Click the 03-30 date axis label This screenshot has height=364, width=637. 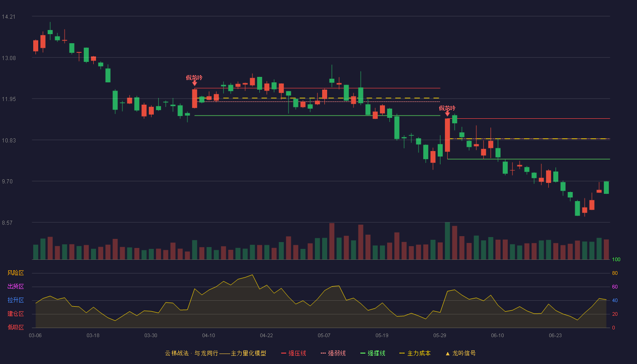[x=151, y=335]
